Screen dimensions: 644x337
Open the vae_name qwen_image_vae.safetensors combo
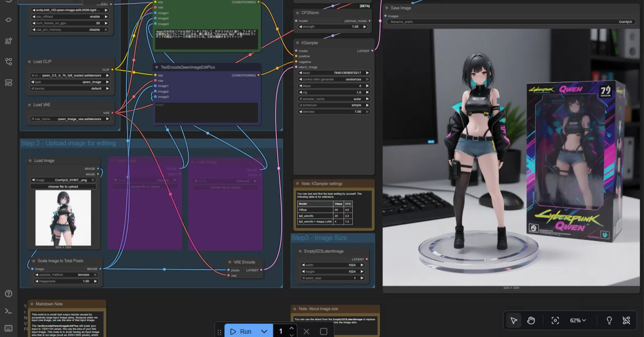click(x=70, y=119)
